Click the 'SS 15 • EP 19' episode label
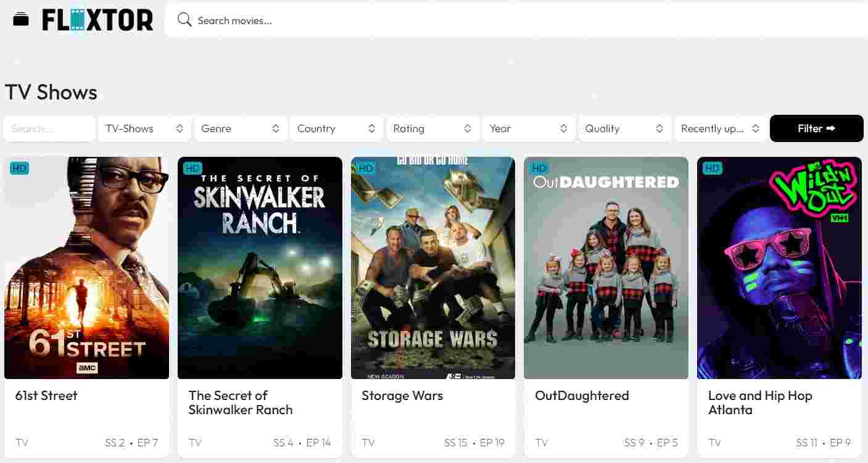The image size is (868, 463). (474, 443)
